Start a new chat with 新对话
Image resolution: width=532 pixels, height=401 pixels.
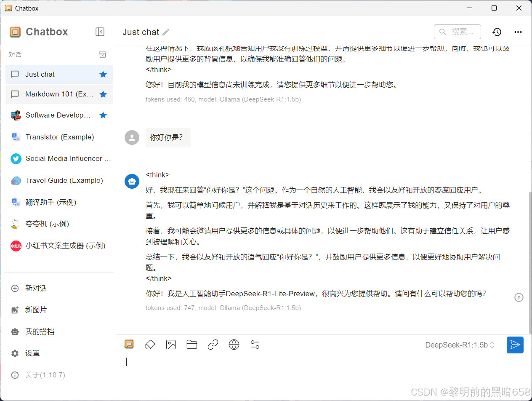click(59, 288)
